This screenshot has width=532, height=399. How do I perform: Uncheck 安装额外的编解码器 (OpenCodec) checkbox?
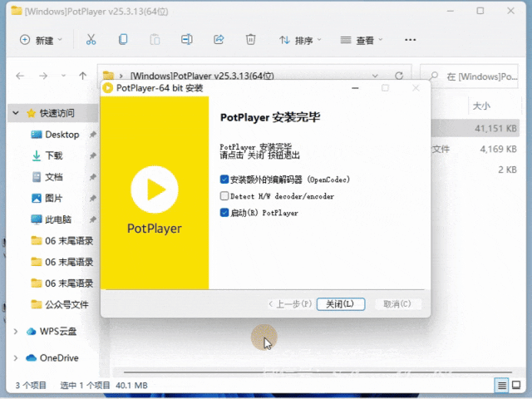pyautogui.click(x=224, y=180)
